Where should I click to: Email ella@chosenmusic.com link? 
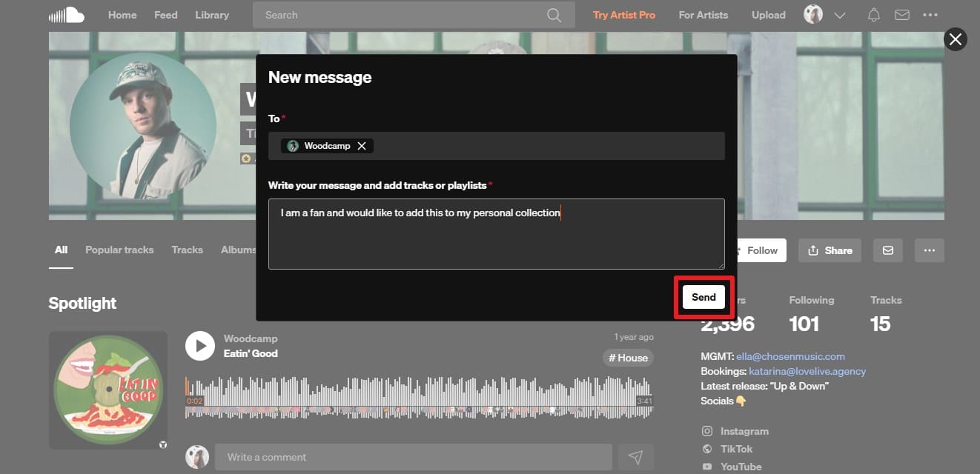[x=791, y=356]
